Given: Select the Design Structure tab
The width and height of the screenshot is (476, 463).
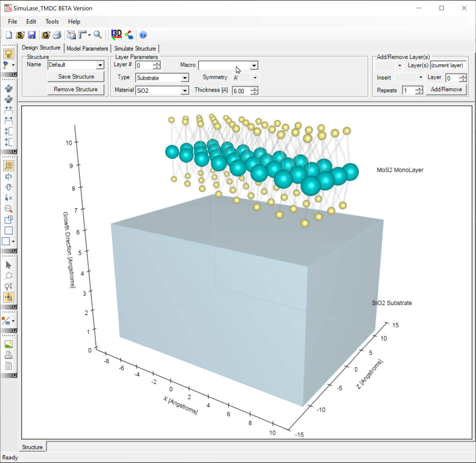Looking at the screenshot, I should (41, 48).
